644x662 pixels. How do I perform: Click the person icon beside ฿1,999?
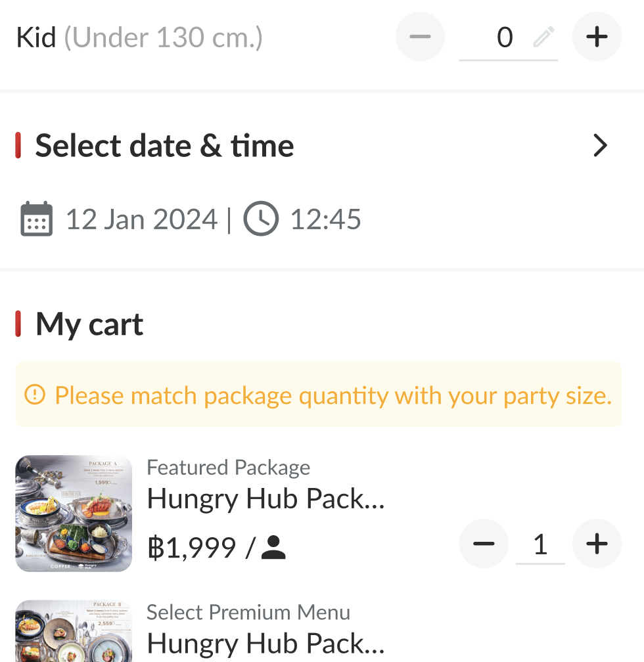point(273,547)
